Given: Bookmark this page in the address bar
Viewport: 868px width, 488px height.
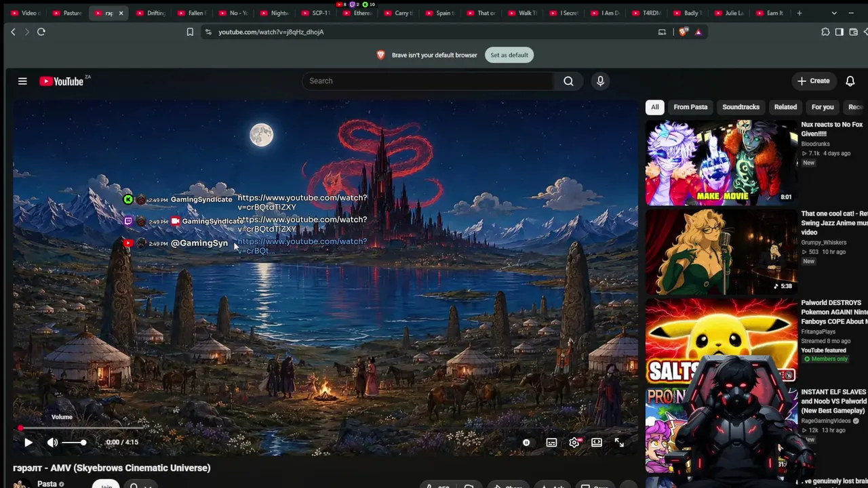Looking at the screenshot, I should pyautogui.click(x=190, y=32).
